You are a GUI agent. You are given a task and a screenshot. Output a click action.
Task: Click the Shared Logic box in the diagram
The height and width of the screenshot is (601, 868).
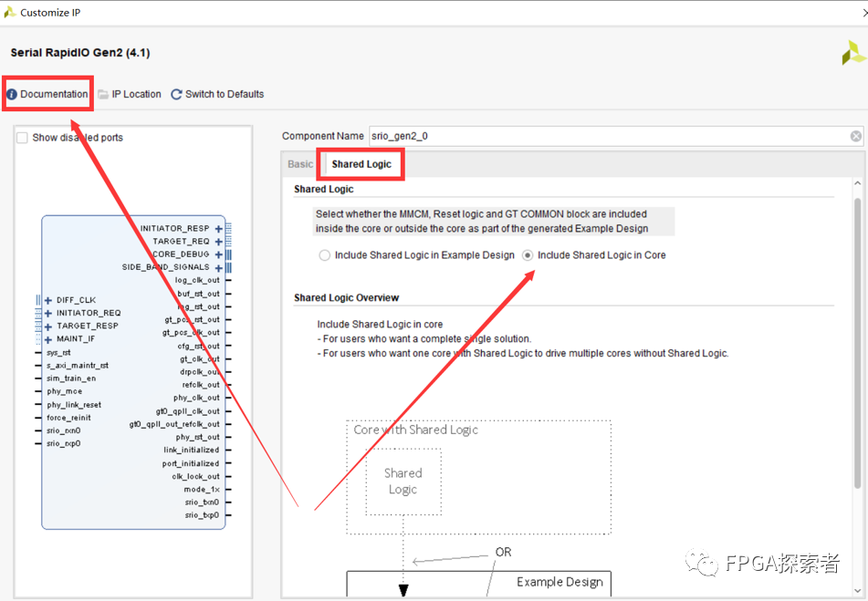click(403, 482)
